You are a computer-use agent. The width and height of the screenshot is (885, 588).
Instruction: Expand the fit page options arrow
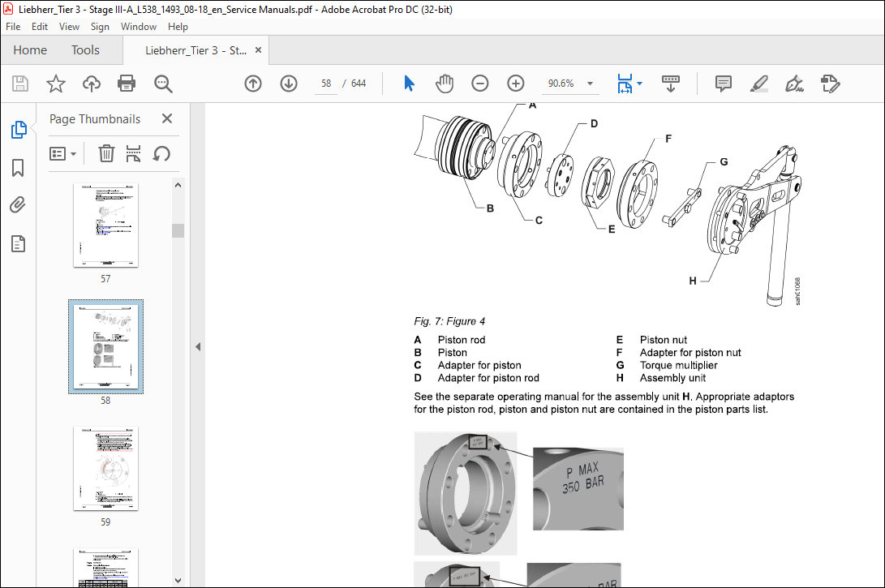pos(639,84)
